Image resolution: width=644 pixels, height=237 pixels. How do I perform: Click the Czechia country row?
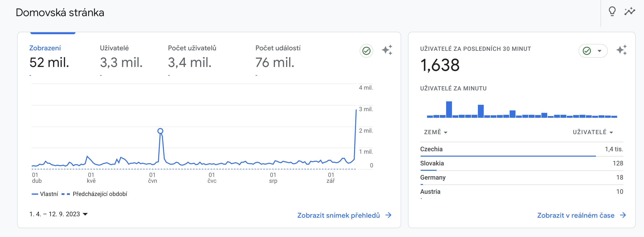(522, 149)
